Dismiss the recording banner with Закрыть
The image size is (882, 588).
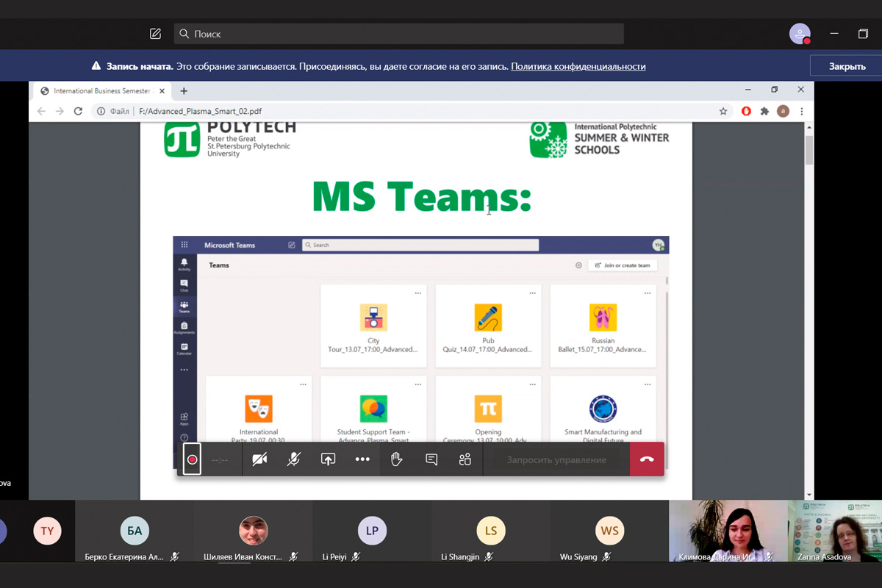tap(847, 66)
